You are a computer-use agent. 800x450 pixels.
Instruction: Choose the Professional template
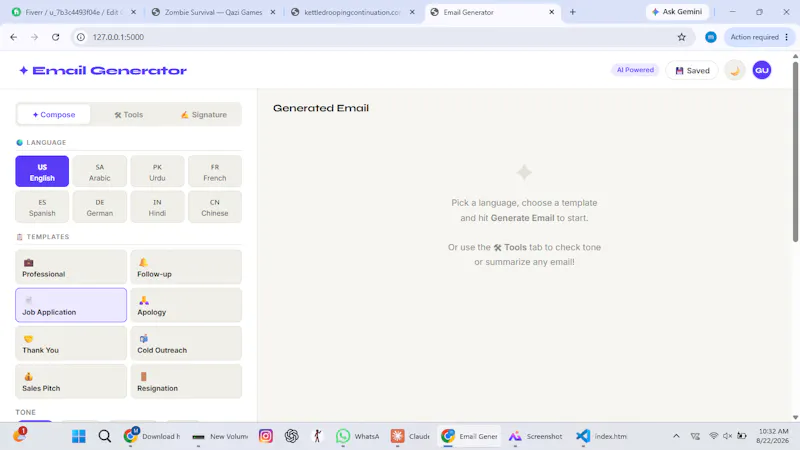tap(71, 267)
